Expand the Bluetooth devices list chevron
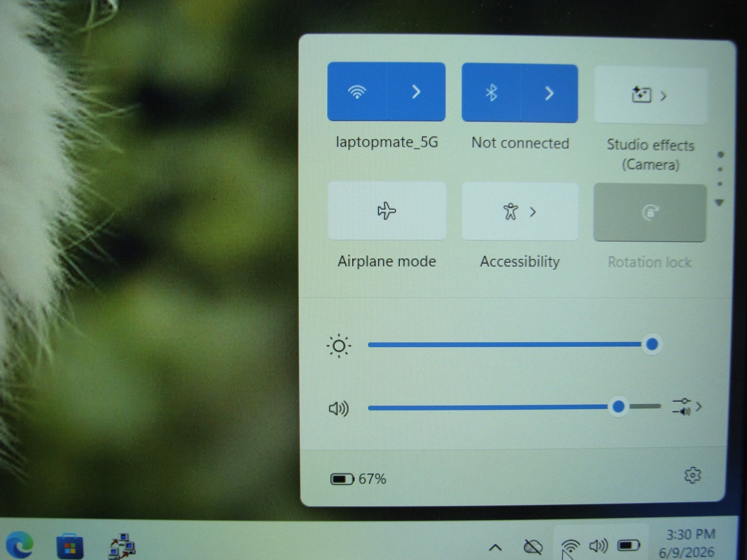The height and width of the screenshot is (560, 747). 549,93
